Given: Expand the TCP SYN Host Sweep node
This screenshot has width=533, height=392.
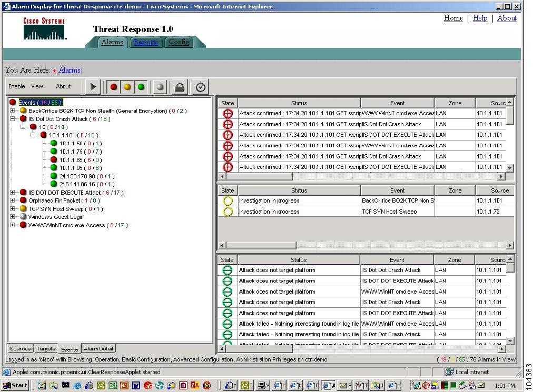Looking at the screenshot, I should [x=12, y=208].
